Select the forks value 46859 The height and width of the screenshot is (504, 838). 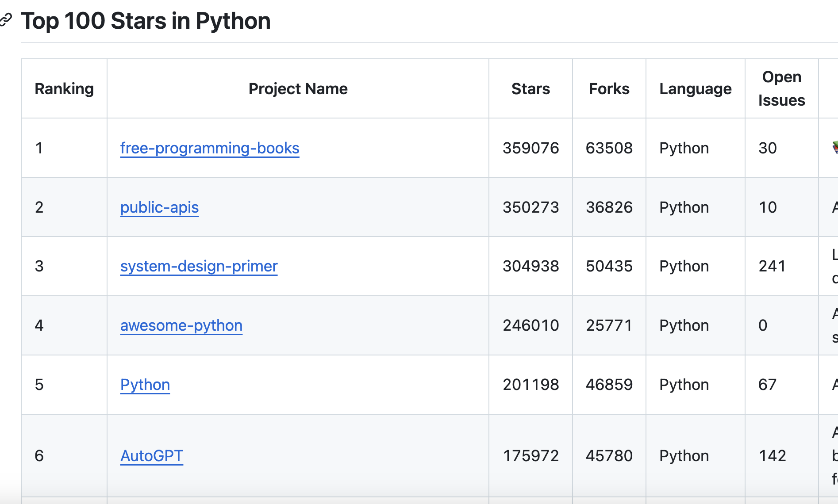609,385
